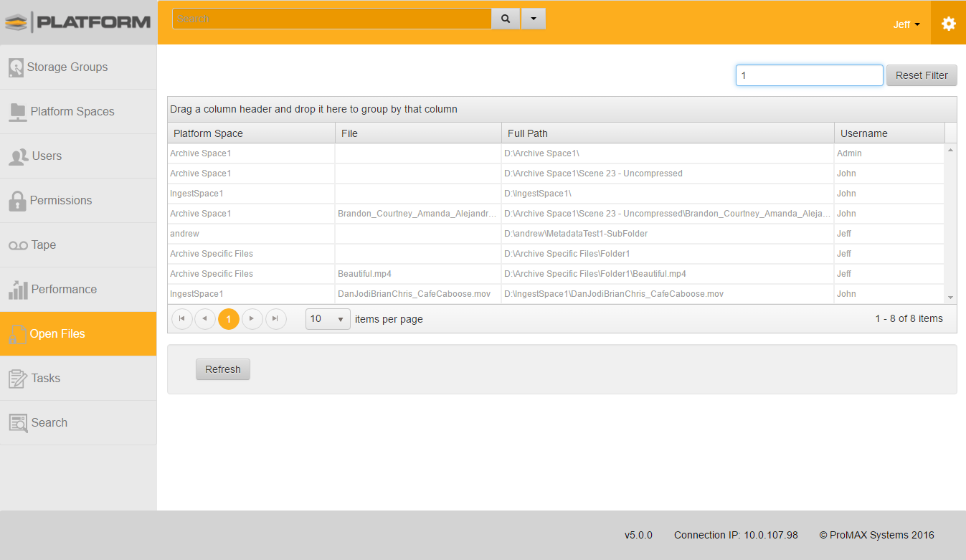This screenshot has height=560, width=966.
Task: Sort by File column header
Action: coord(419,133)
